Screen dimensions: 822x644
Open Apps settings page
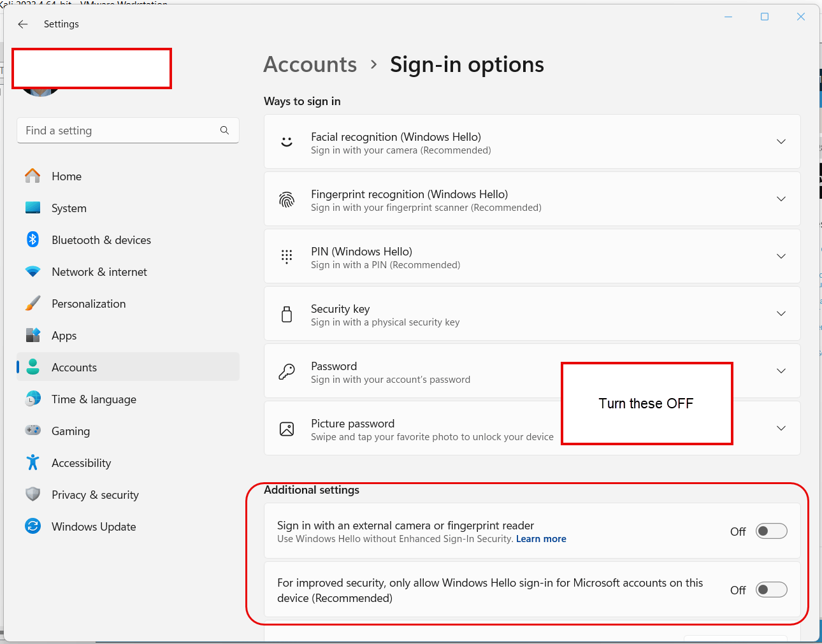[x=128, y=335]
